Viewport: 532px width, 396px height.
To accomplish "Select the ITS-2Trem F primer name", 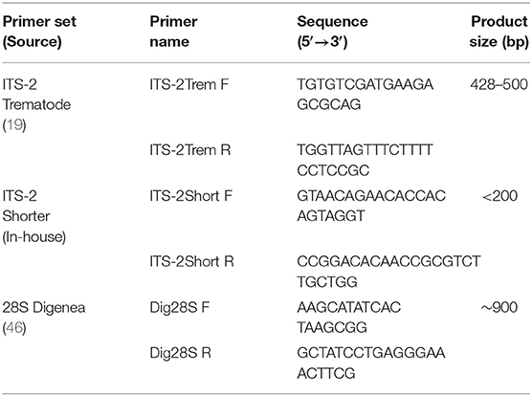I will pos(189,84).
